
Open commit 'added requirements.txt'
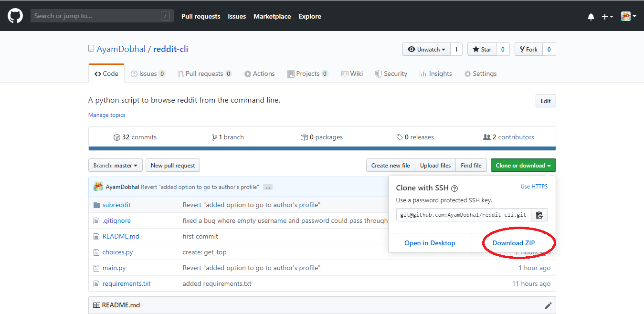(217, 283)
